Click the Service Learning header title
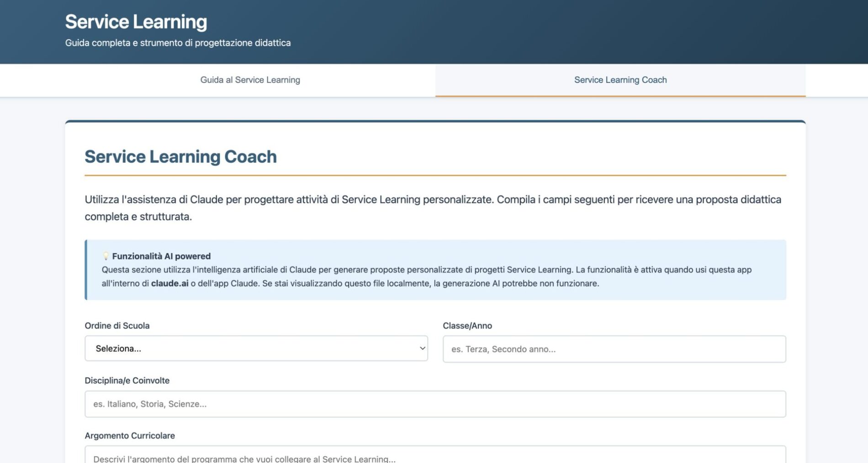This screenshot has width=868, height=463. click(136, 22)
